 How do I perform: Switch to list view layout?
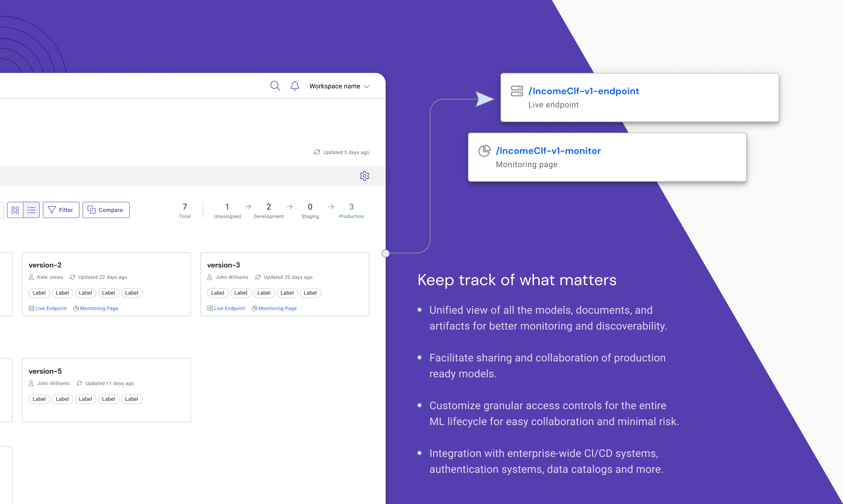31,210
